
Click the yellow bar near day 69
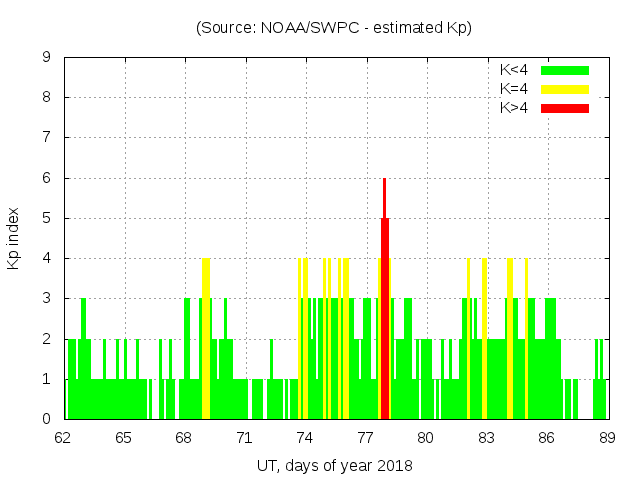[206, 340]
